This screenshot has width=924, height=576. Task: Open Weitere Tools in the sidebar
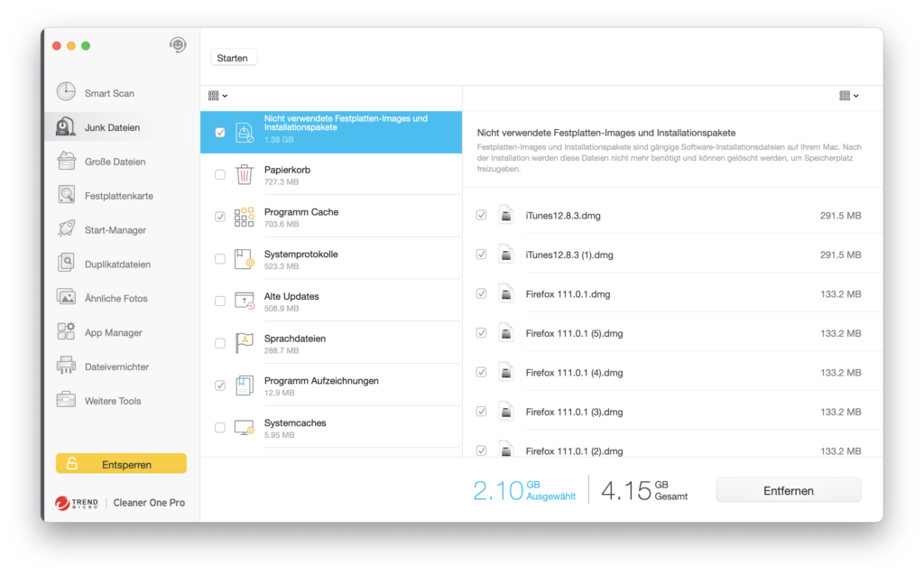click(x=113, y=401)
